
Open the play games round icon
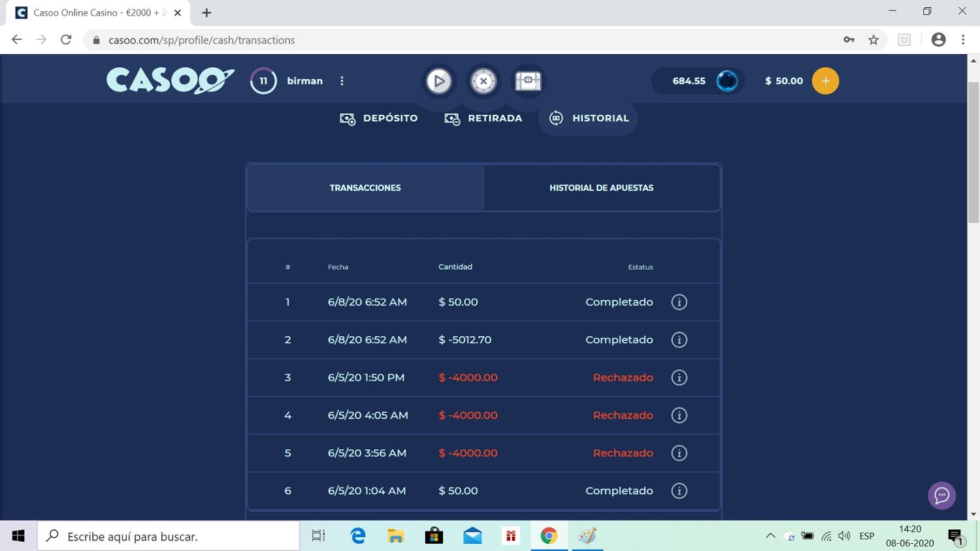click(x=438, y=81)
